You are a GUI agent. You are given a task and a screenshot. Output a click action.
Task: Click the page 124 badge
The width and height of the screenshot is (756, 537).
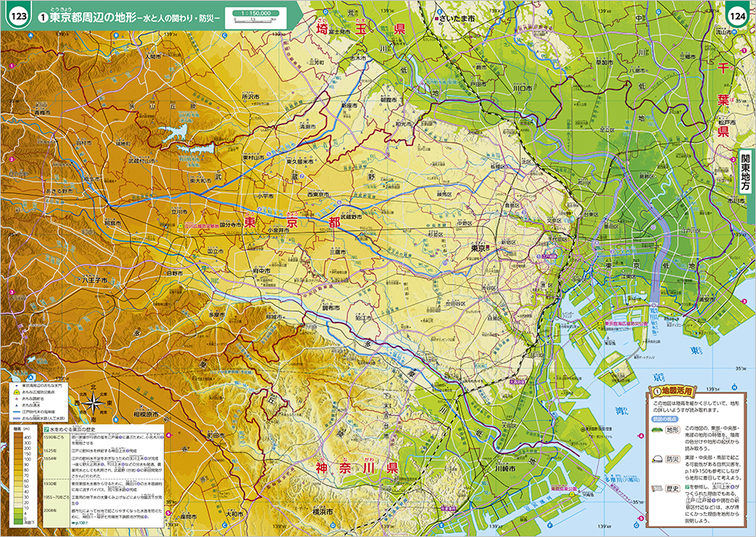(738, 15)
